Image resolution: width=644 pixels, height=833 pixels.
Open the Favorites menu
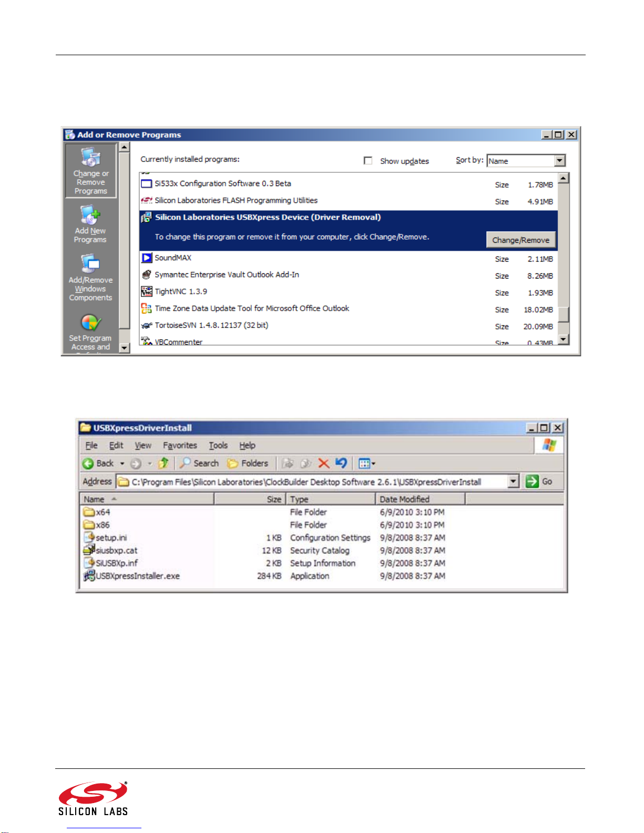tap(180, 446)
